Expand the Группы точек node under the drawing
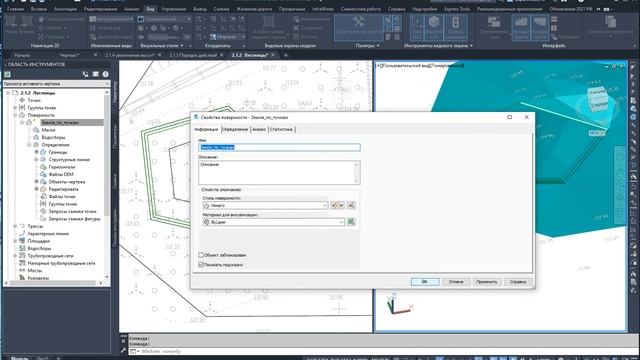 (x=15, y=108)
